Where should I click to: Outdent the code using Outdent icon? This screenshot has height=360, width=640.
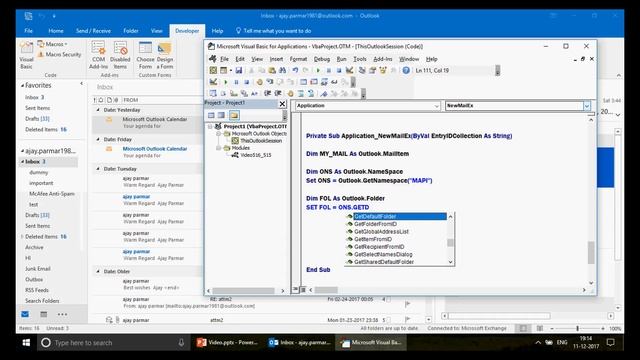coord(278,93)
